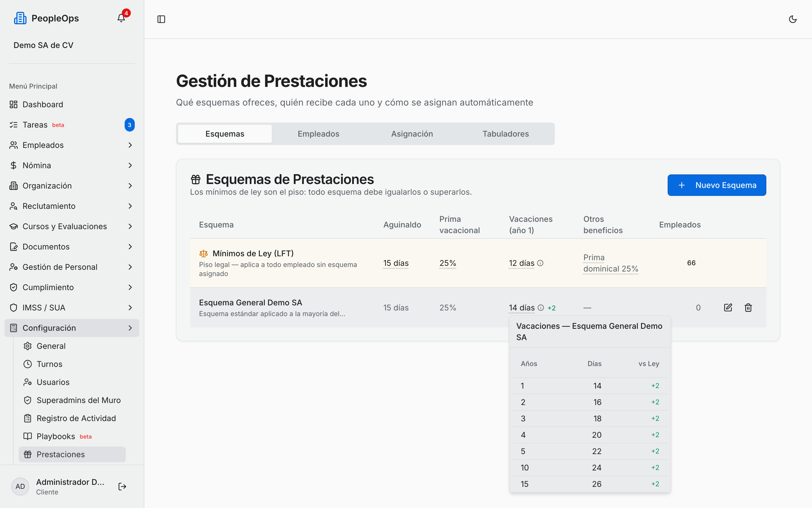Viewport: 812px width, 508px height.
Task: Click the Configuración calculator icon
Action: click(x=14, y=328)
